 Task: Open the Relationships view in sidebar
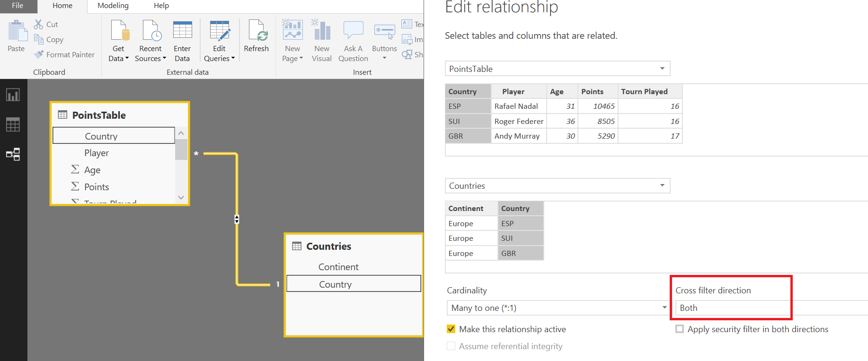pos(13,154)
